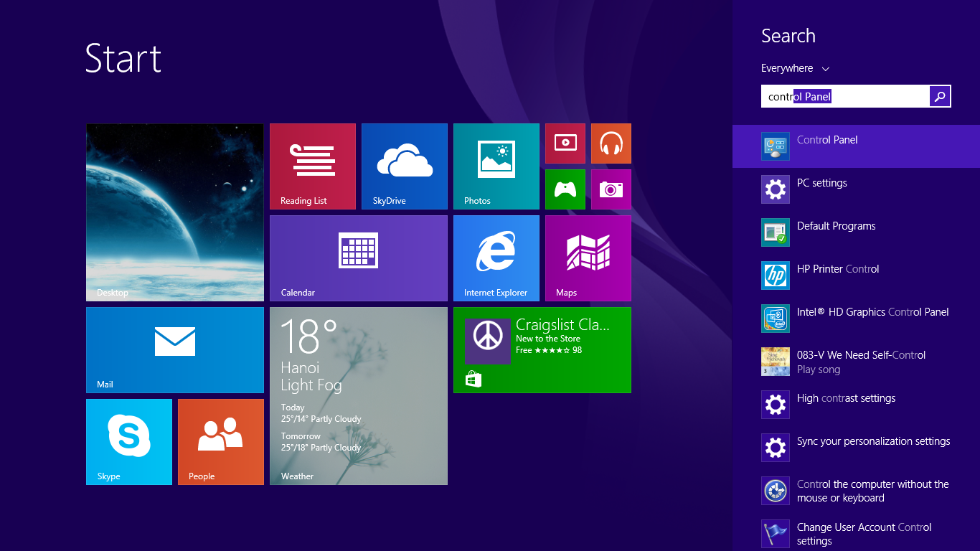Screen dimensions: 980x551
Task: Open HP Printer Control result
Action: tap(856, 275)
